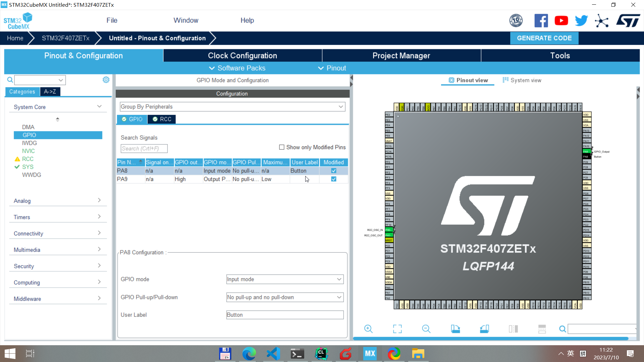Click fit-to-screen icon below chip
This screenshot has height=362, width=644.
397,329
